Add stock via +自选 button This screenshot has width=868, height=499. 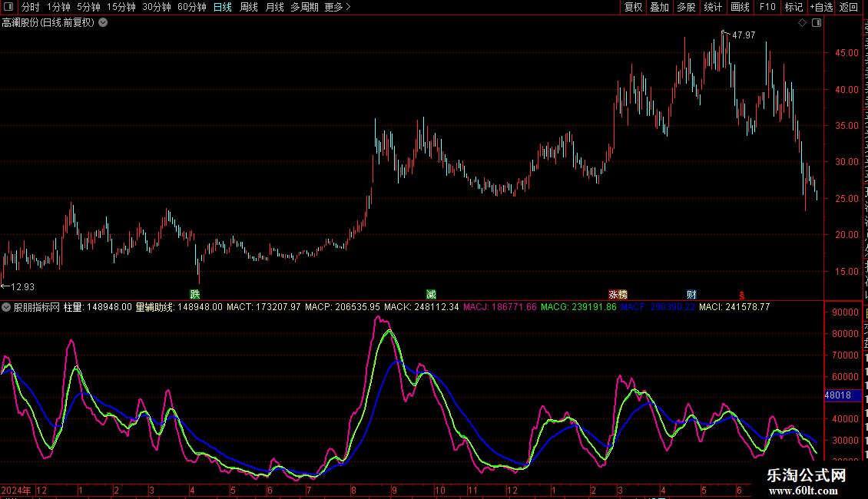pyautogui.click(x=821, y=7)
